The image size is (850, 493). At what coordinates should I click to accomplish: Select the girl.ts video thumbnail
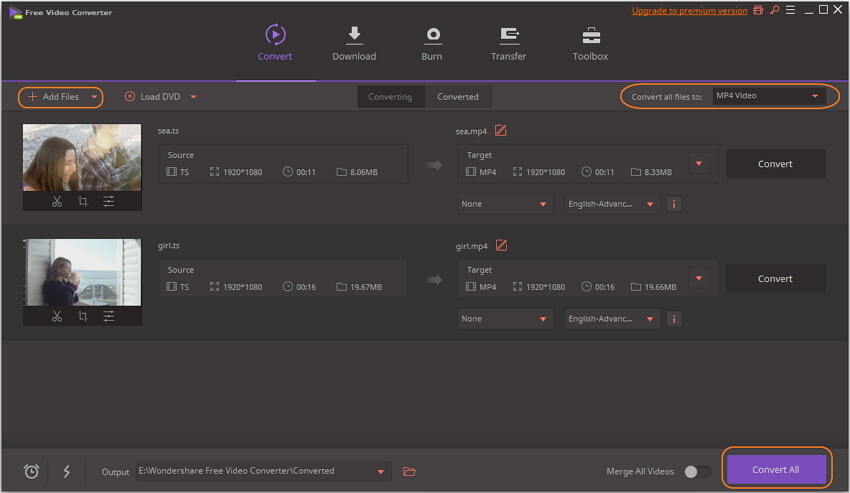[82, 272]
